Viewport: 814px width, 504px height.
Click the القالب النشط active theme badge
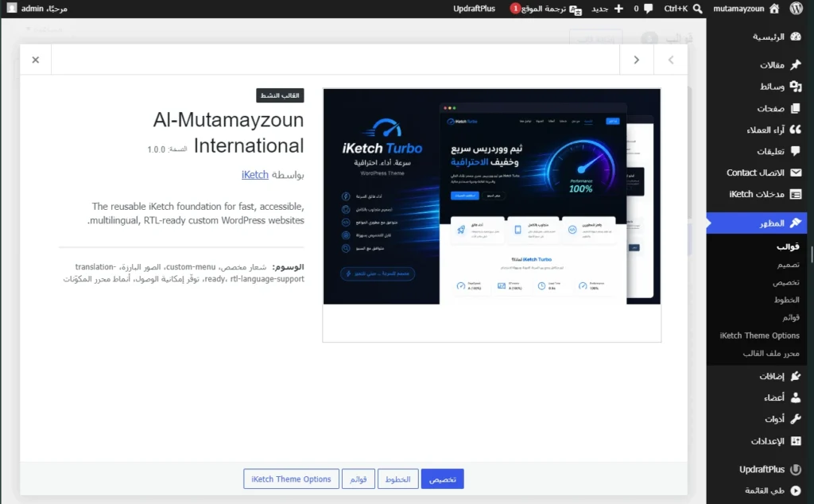(x=280, y=95)
